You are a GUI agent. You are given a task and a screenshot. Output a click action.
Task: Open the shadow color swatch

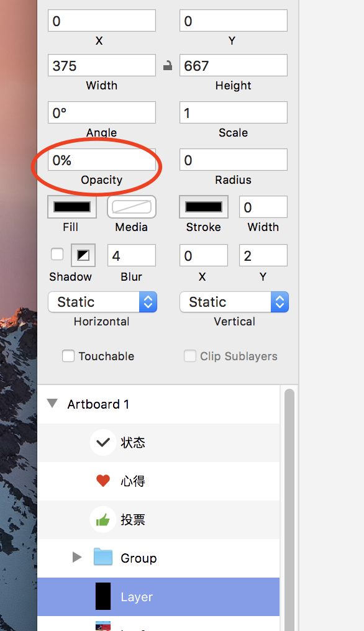pos(83,255)
